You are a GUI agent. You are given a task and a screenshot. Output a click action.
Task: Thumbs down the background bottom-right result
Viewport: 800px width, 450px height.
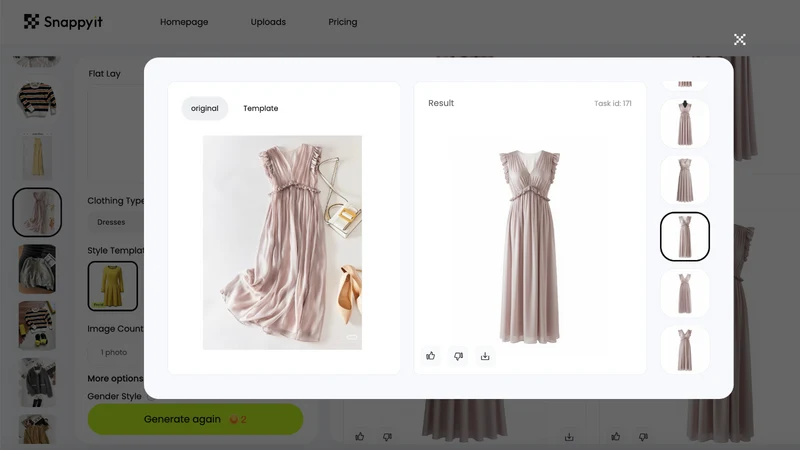click(x=643, y=437)
